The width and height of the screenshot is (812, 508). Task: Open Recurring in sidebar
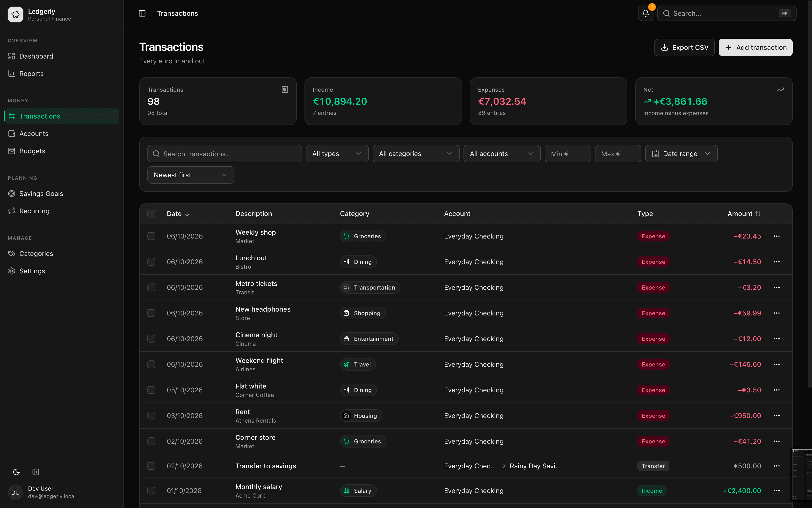(62, 211)
